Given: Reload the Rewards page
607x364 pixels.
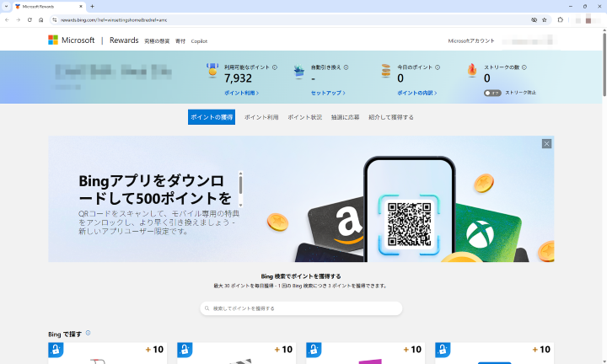Looking at the screenshot, I should 30,19.
